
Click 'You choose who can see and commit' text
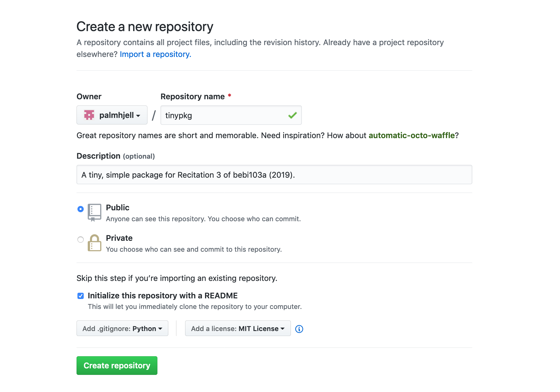[194, 250]
